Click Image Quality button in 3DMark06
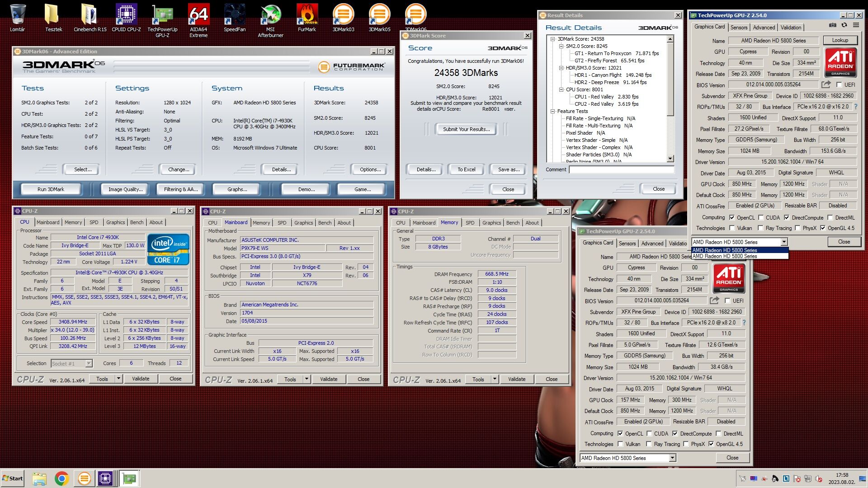Screen dimensions: 868x488 125,189
